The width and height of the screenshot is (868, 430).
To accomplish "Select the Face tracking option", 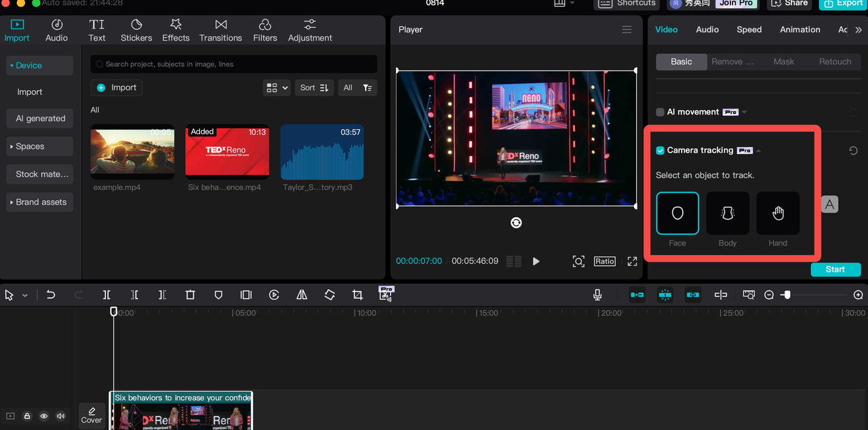I will click(x=677, y=214).
